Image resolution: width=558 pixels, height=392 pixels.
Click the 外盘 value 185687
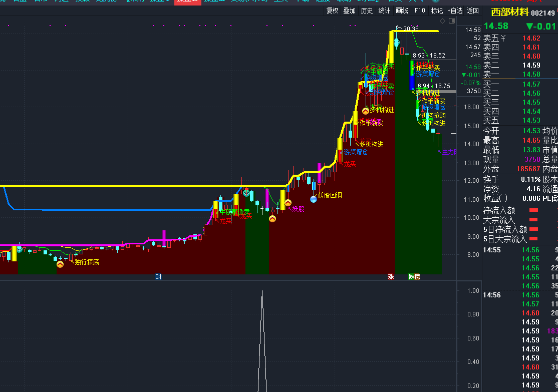(528, 169)
